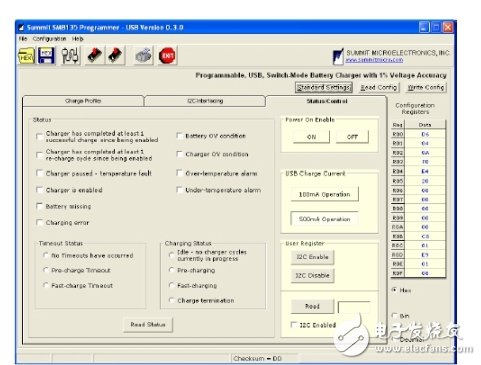Click the Data column header
Image resolution: width=481 pixels, height=365 pixels.
(x=425, y=125)
